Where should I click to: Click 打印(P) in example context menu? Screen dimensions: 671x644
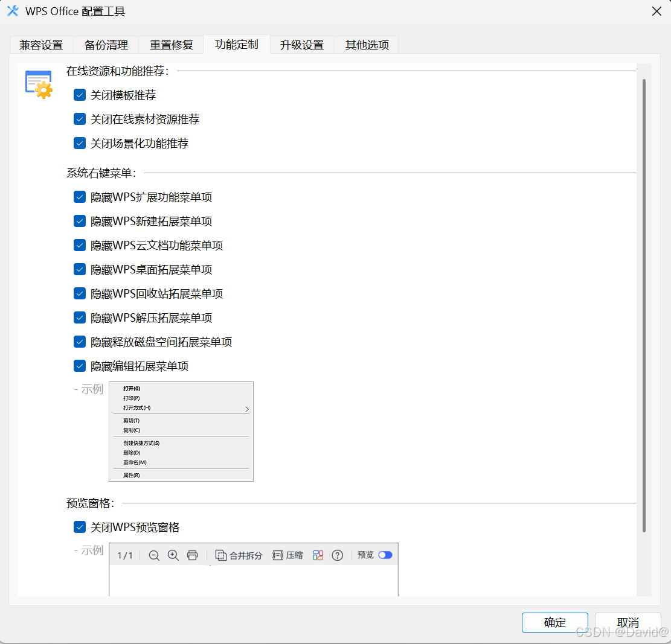(x=132, y=398)
